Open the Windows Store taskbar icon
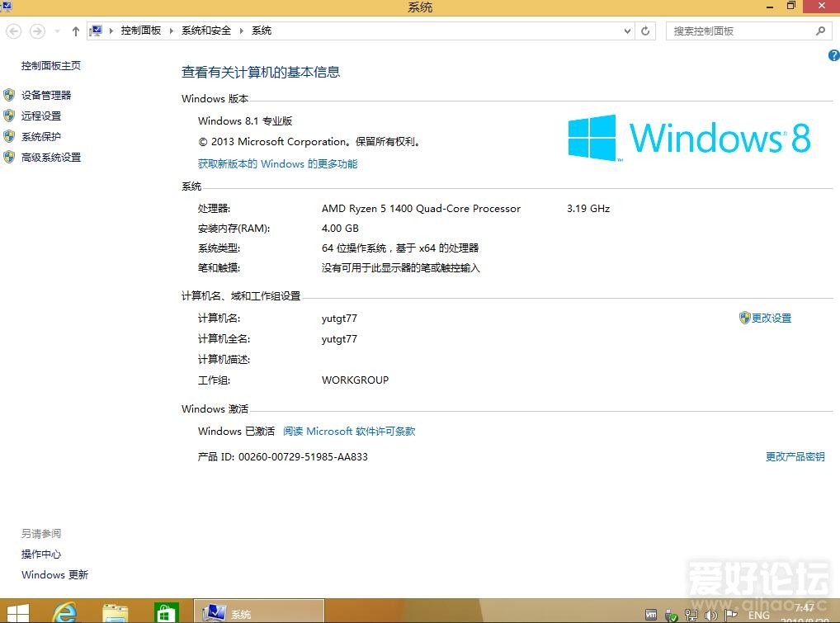The height and width of the screenshot is (623, 840). [x=165, y=613]
